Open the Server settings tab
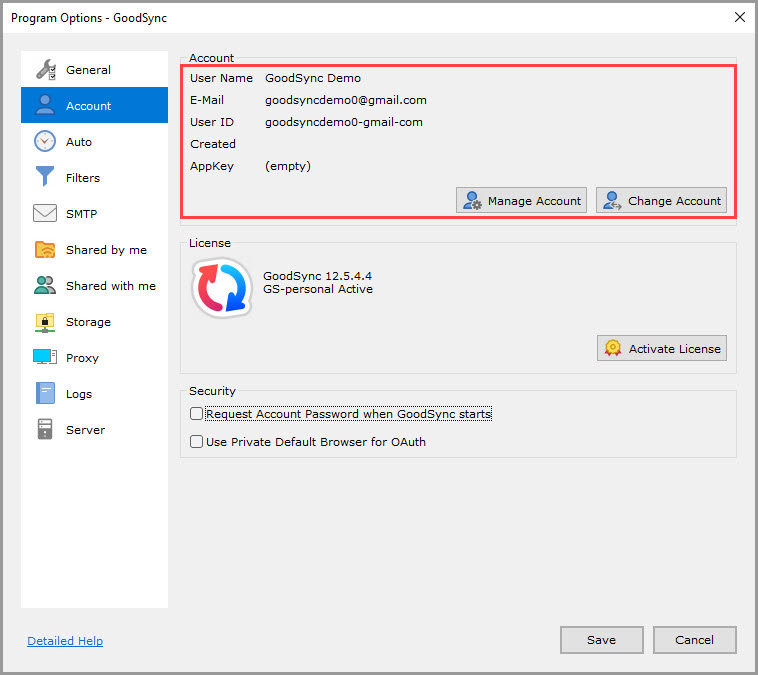 [94, 429]
